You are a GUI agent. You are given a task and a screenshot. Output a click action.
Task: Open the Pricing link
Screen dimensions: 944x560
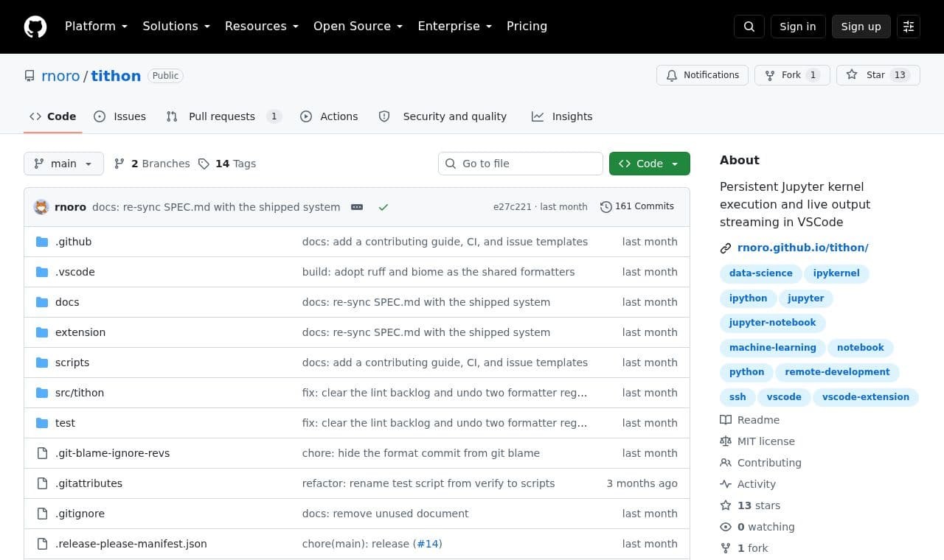[527, 27]
